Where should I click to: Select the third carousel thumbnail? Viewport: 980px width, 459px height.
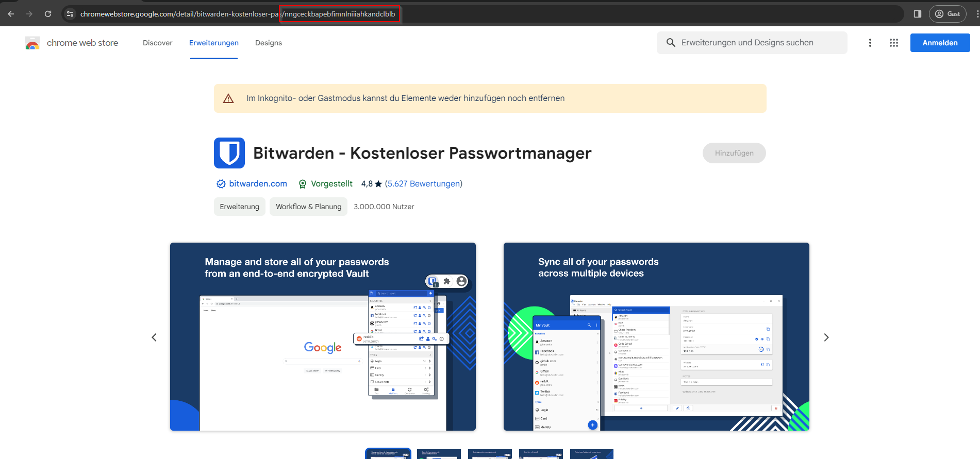click(490, 454)
